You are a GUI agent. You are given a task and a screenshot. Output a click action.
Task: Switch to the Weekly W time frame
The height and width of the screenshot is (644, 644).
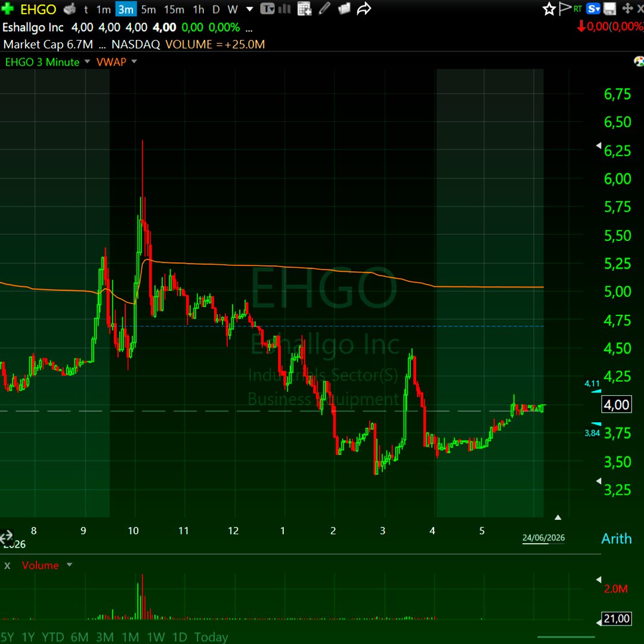(x=233, y=9)
